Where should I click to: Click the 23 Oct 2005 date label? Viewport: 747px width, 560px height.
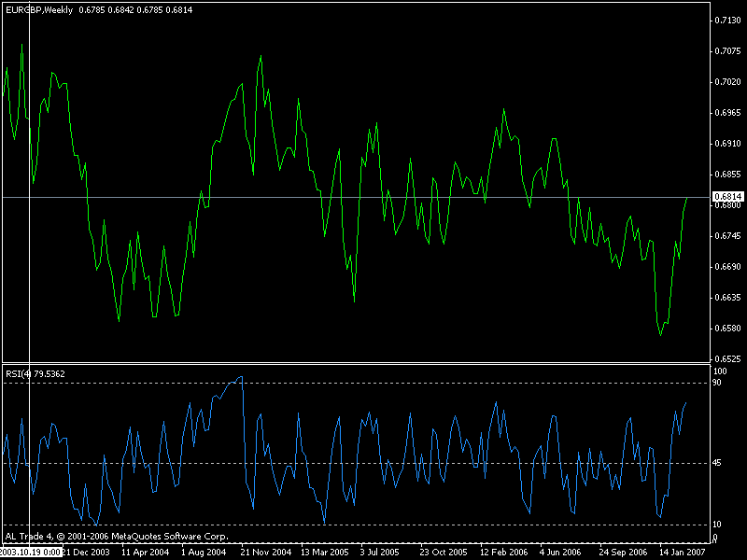point(441,553)
